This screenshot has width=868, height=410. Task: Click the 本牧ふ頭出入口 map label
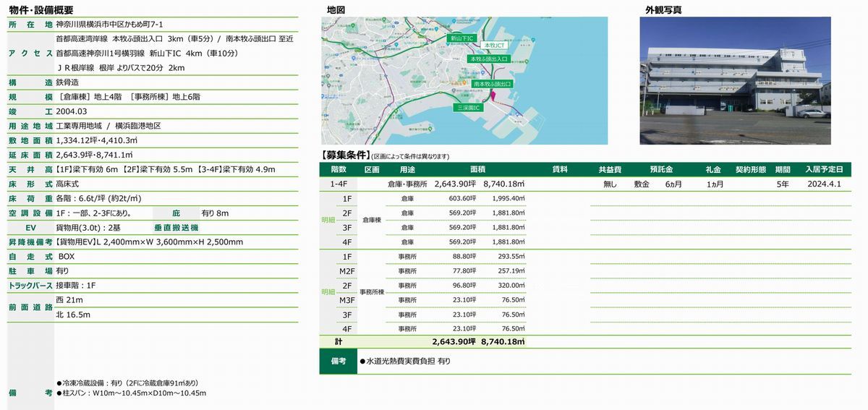[x=490, y=59]
